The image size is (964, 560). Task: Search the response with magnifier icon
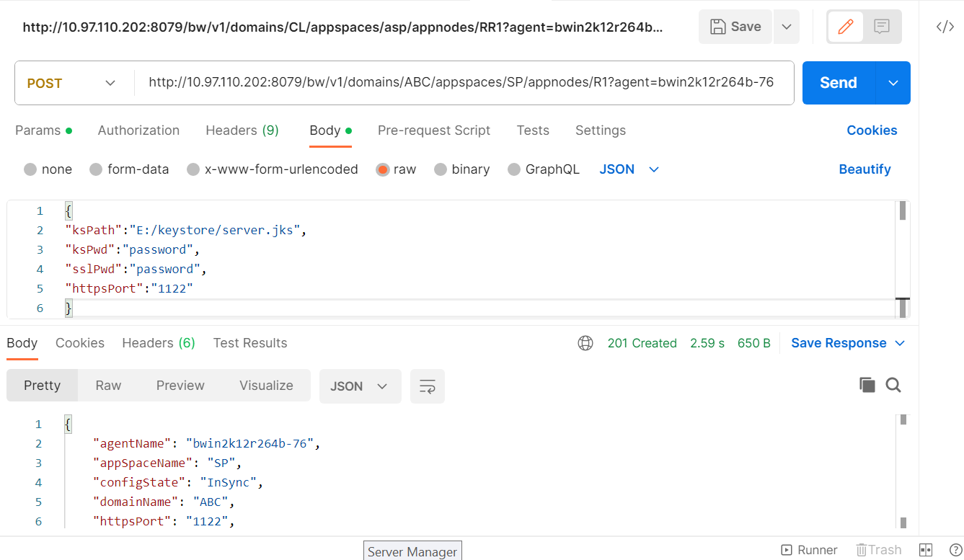pyautogui.click(x=893, y=385)
